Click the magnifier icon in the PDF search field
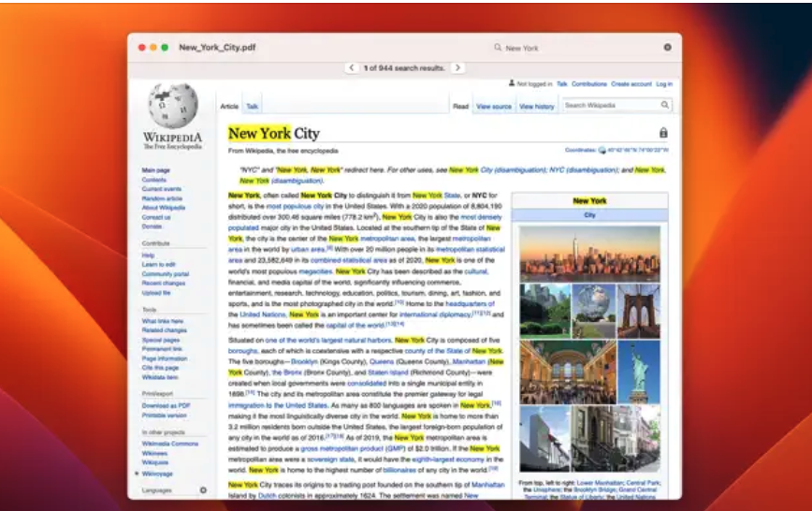812x511 pixels. click(x=498, y=47)
